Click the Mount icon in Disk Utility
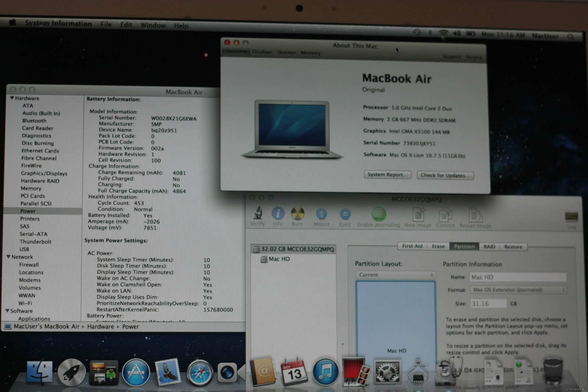The height and width of the screenshot is (392, 588). (x=322, y=214)
